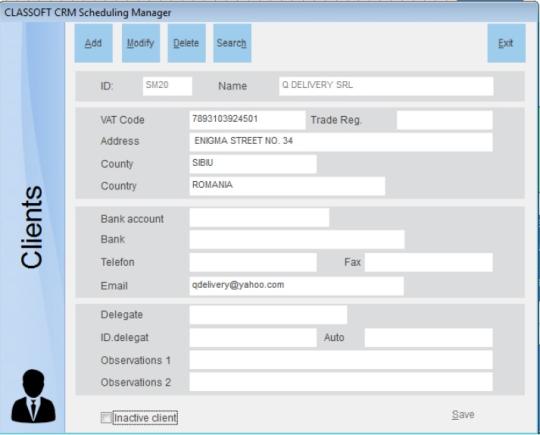Select the Telefon input field
The height and width of the screenshot is (435, 540).
tap(253, 262)
